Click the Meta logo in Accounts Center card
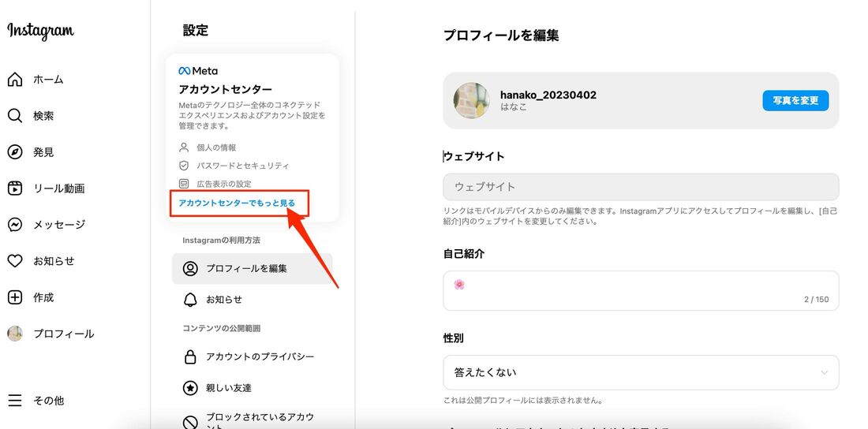This screenshot has width=868, height=429. click(198, 71)
